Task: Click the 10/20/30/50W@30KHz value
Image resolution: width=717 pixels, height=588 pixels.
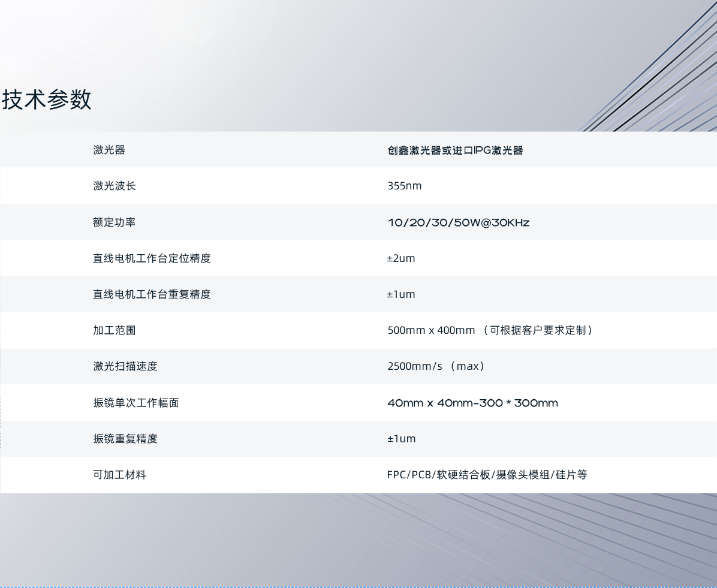Action: click(x=459, y=222)
